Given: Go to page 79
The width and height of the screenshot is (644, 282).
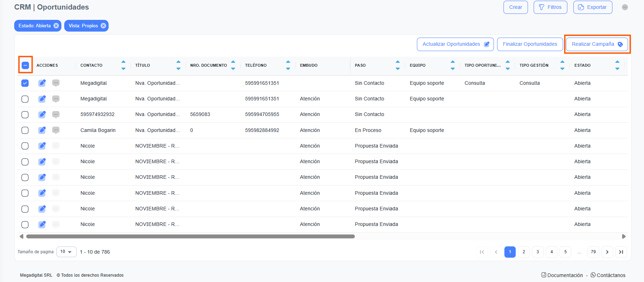Looking at the screenshot, I should 593,252.
